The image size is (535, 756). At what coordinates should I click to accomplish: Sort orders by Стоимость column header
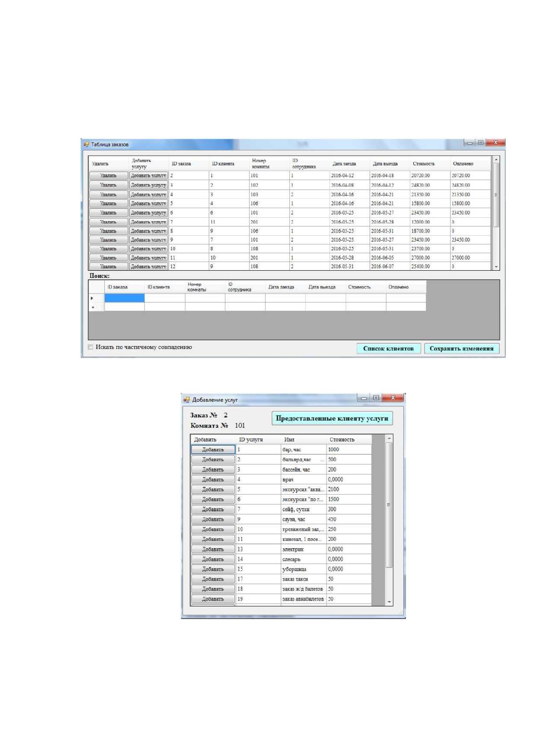point(424,164)
